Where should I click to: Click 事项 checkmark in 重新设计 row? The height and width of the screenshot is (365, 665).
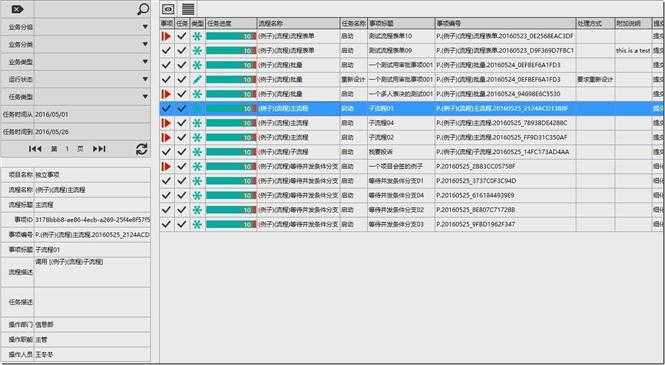pyautogui.click(x=166, y=80)
